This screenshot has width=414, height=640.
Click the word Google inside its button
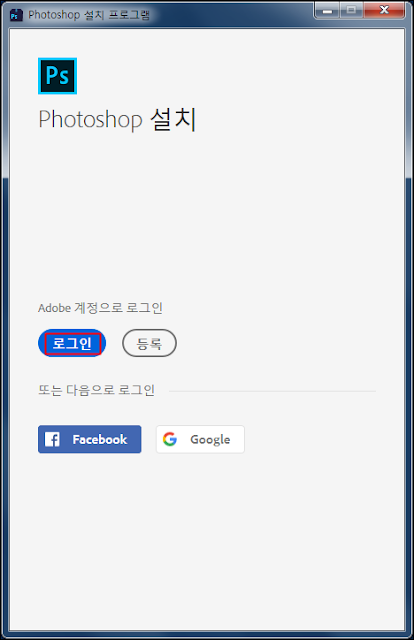click(210, 440)
